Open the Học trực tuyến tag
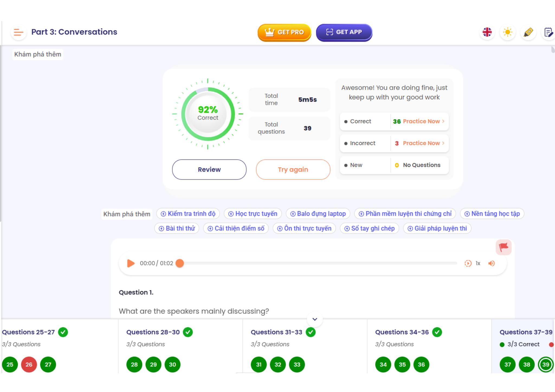The width and height of the screenshot is (555, 392). (253, 214)
